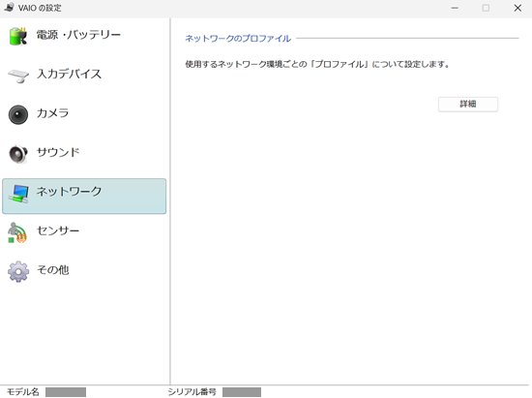Click the profile description text 使用するネットワーク環境
The width and height of the screenshot is (532, 398).
pyautogui.click(x=317, y=64)
